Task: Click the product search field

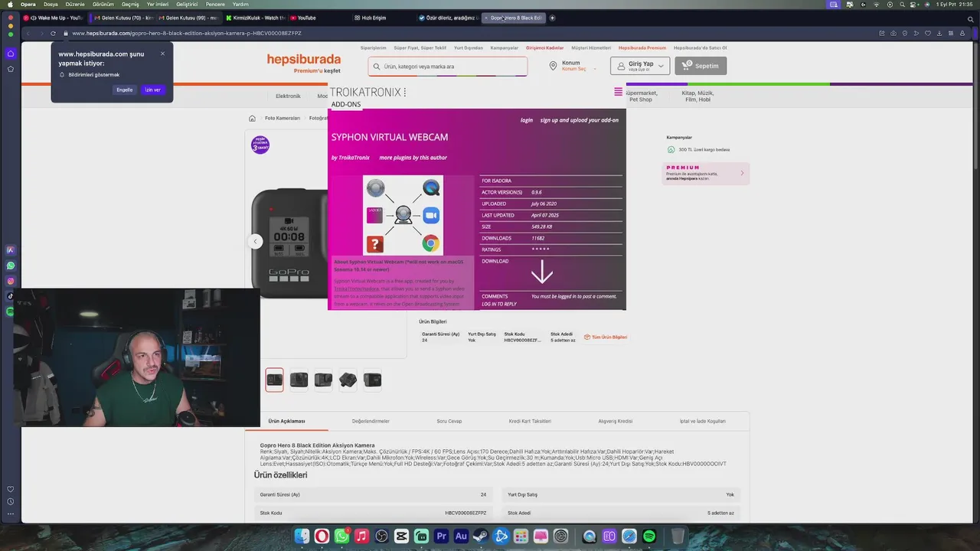Action: 448,67
